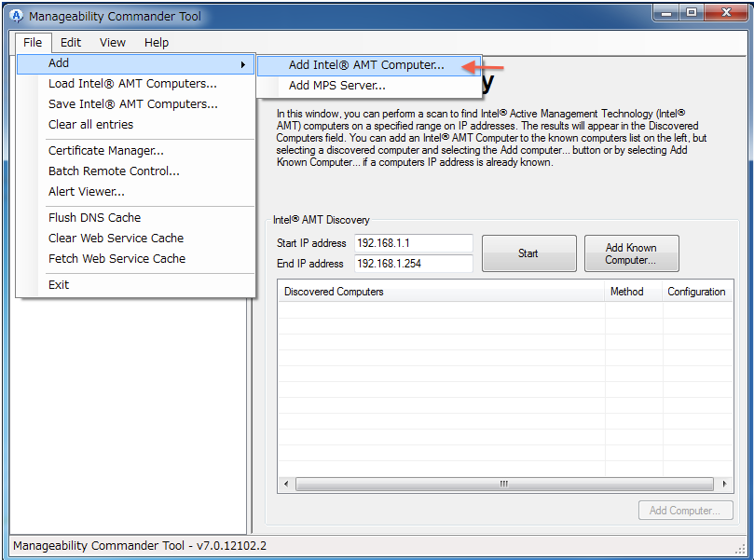Open Certificate Manager...
Viewport: 754px width, 560px height.
point(135,151)
